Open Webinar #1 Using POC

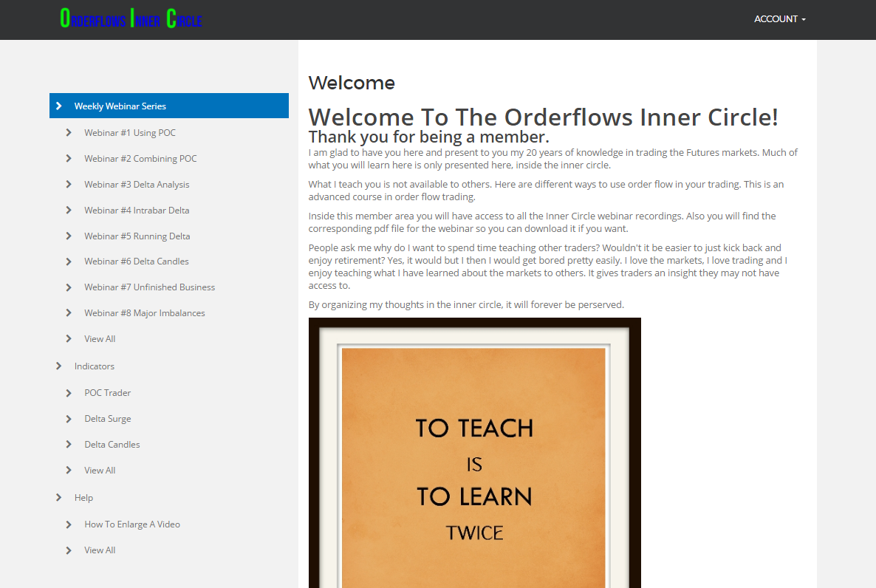pos(130,133)
